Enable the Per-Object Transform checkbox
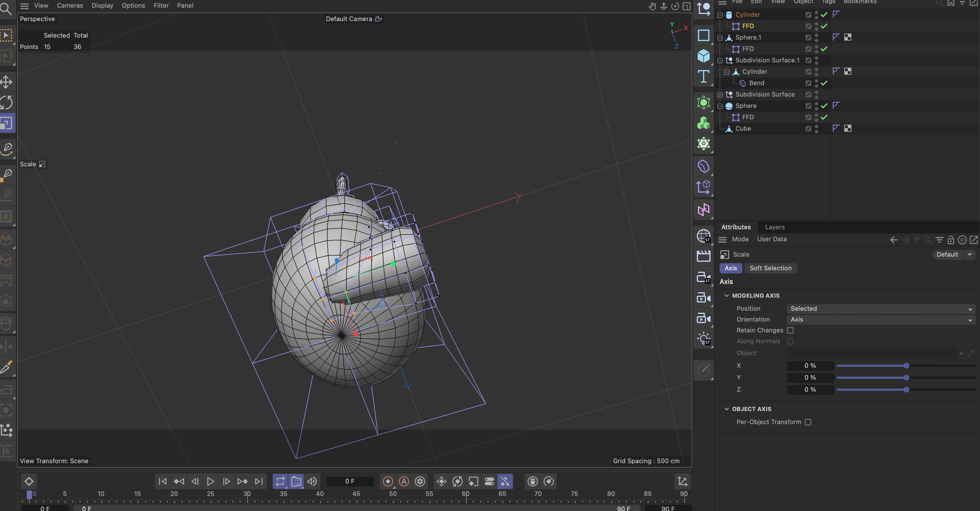 coord(808,422)
